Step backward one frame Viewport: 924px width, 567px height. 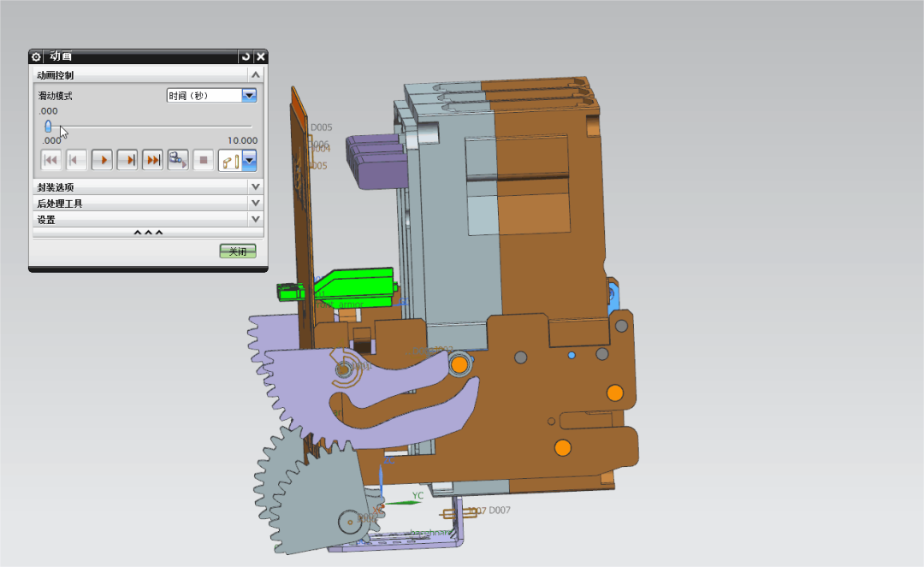click(77, 160)
